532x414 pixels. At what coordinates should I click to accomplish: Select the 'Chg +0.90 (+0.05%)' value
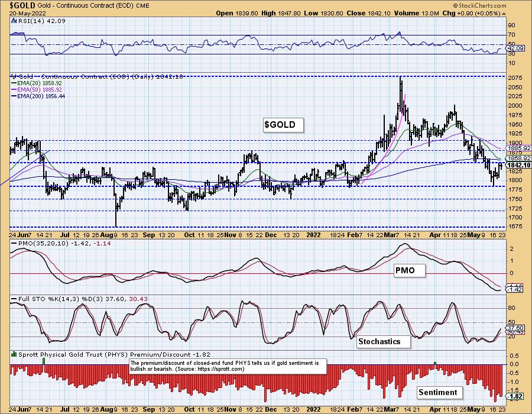471,13
